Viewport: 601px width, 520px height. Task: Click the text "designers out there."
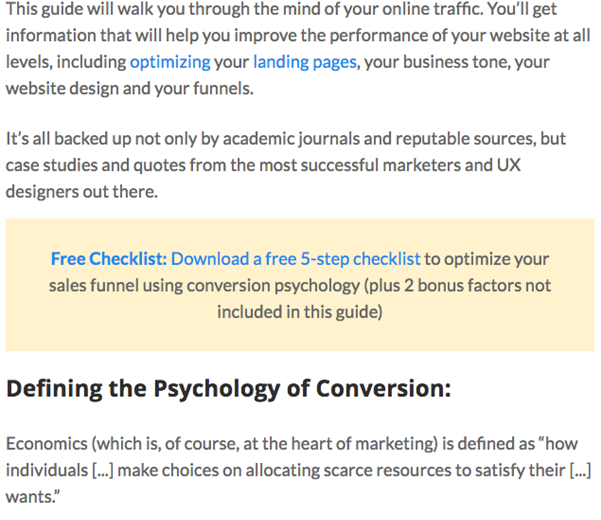[82, 192]
